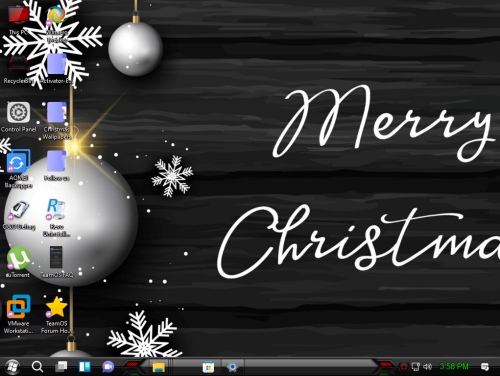Click the Windows Start button
The width and height of the screenshot is (500, 376).
pos(12,367)
